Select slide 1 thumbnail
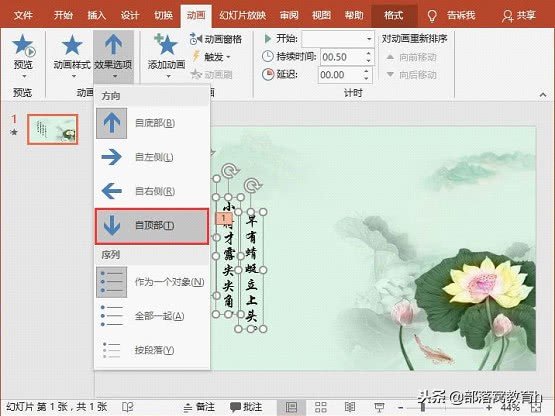Screen dimensions: 555x416 [x=52, y=129]
